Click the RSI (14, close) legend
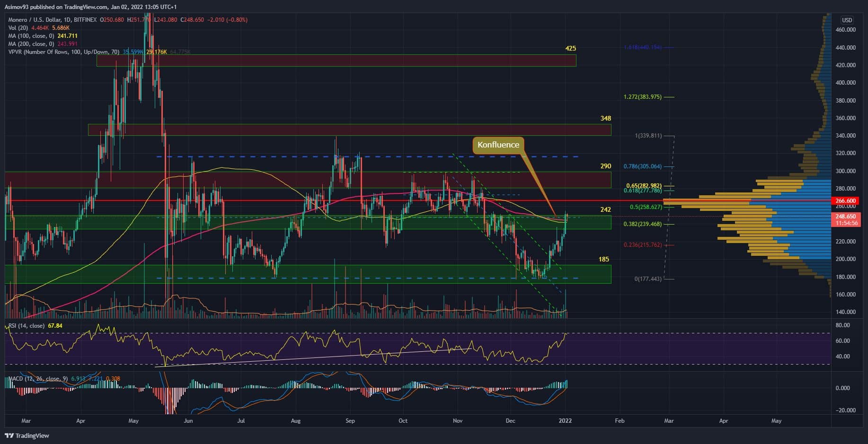The width and height of the screenshot is (868, 444). (27, 326)
